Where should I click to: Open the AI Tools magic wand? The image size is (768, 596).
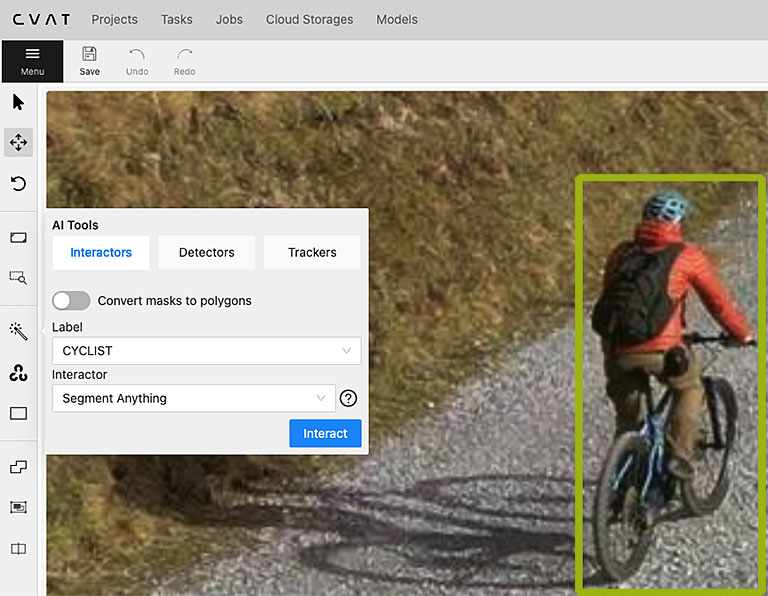[18, 331]
